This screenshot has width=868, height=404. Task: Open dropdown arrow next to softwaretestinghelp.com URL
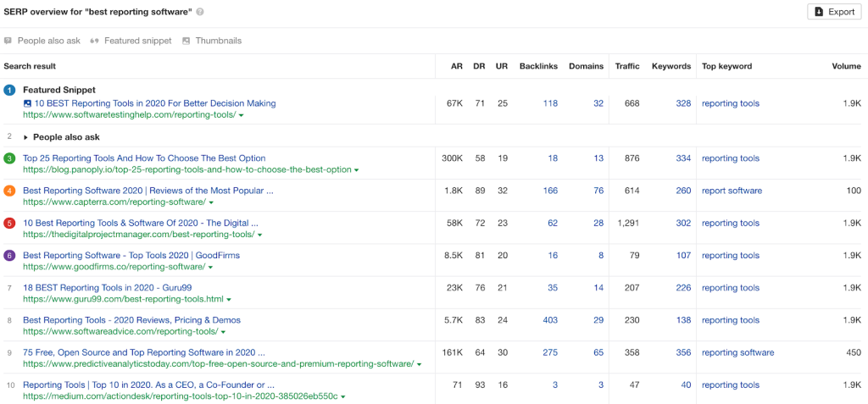coord(242,115)
